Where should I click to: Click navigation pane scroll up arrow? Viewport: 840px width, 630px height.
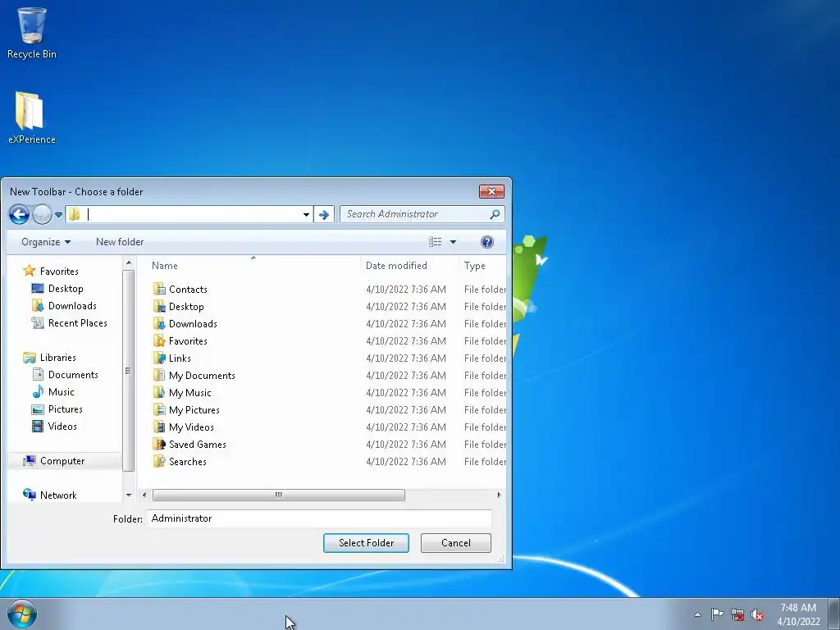129,263
